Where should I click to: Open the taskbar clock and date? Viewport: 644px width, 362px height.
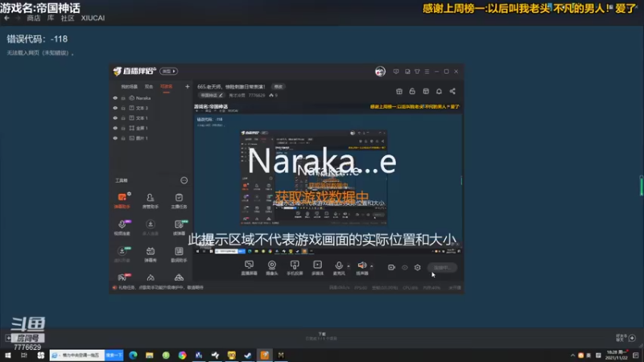coord(617,355)
